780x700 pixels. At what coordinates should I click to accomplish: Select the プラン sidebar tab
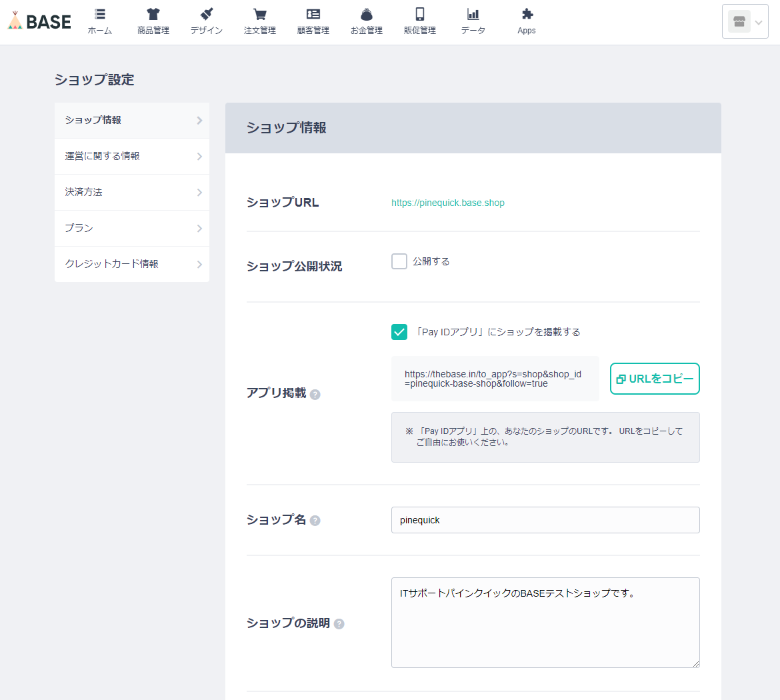coord(132,228)
